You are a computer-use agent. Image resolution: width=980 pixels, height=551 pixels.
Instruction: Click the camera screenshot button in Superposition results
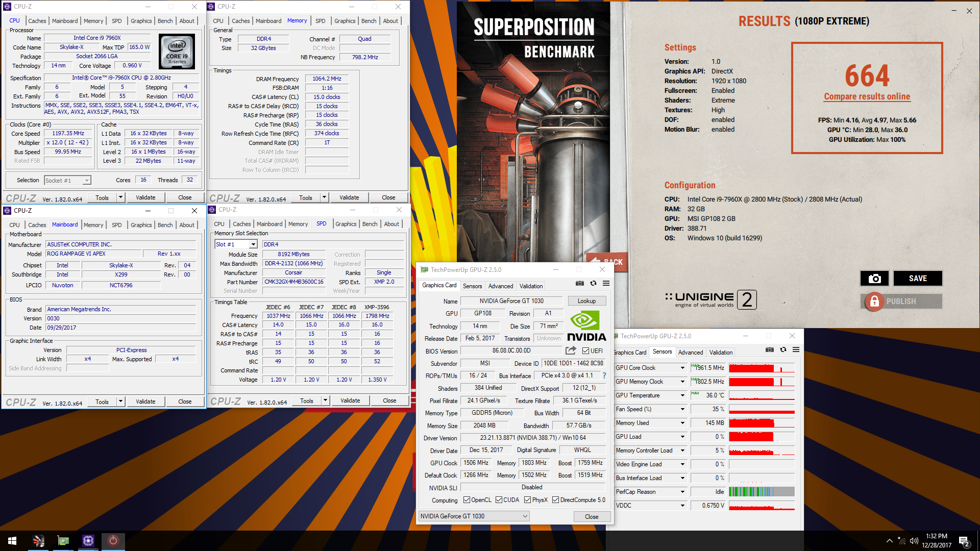tap(874, 278)
